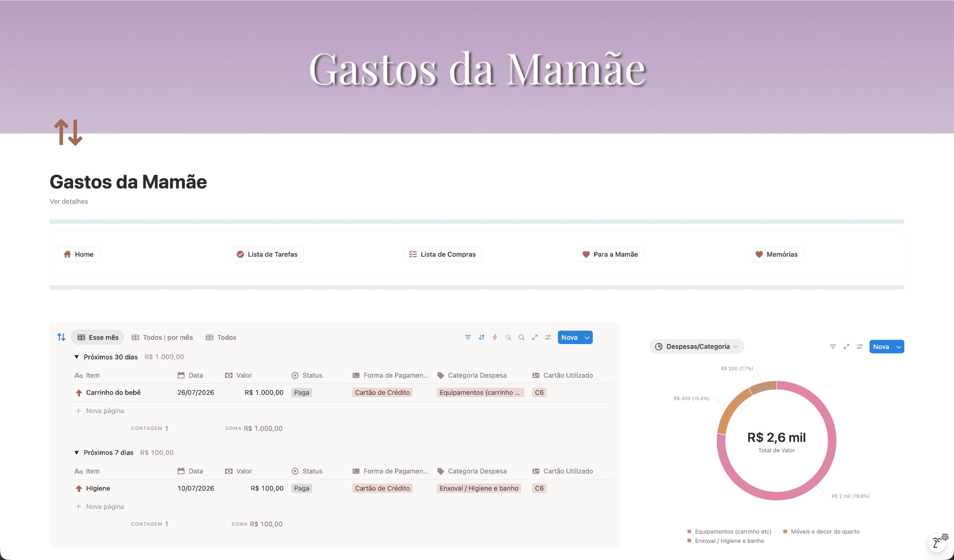Click the Home house icon
This screenshot has height=560, width=954.
point(68,254)
